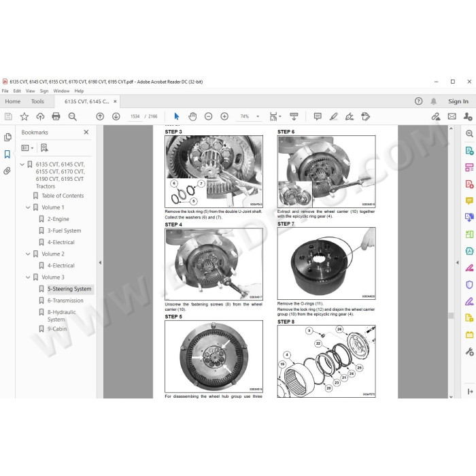Jump to the 8-Hydraulic System bookmark

62,316
